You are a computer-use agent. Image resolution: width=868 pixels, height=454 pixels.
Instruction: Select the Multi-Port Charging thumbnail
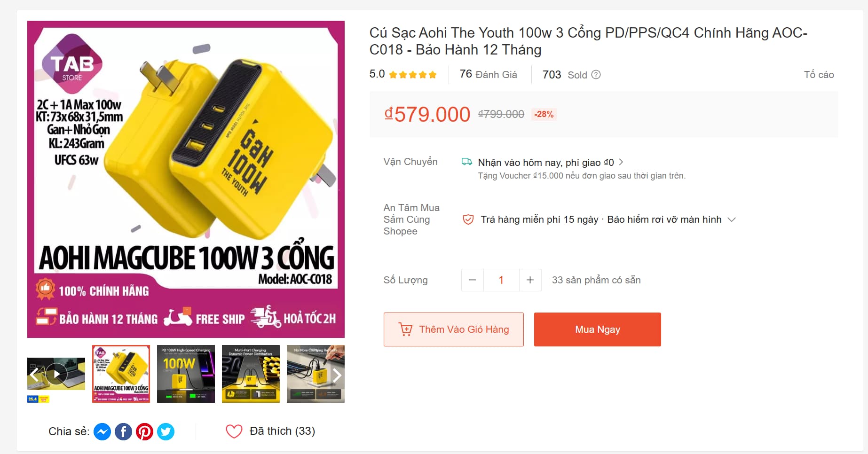pos(251,374)
